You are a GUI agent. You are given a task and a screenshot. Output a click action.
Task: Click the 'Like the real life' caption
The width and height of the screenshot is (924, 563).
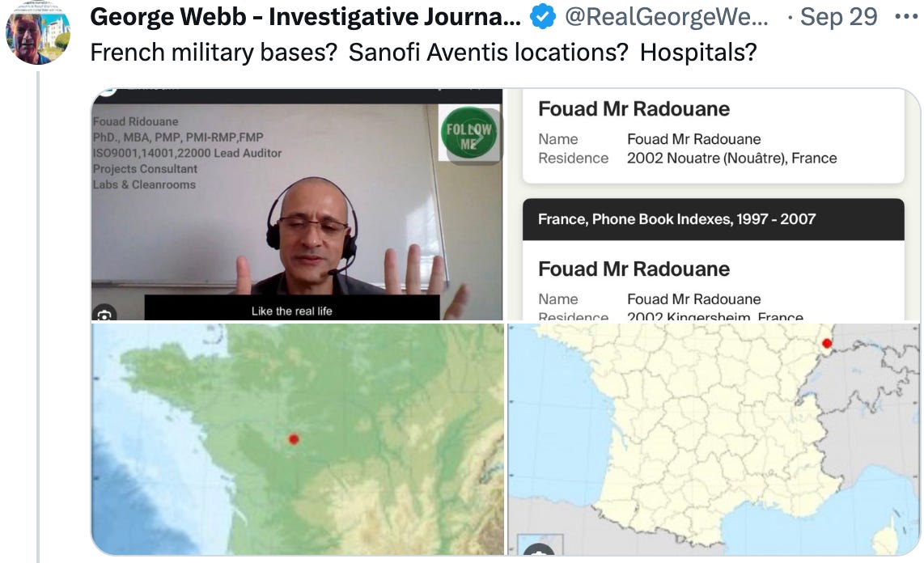292,311
